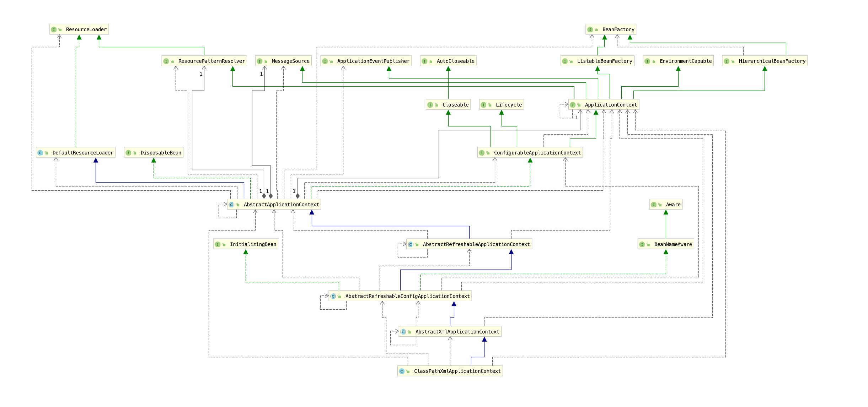
Task: Click the abstract class icon on AbstractApplicationContext
Action: click(231, 205)
